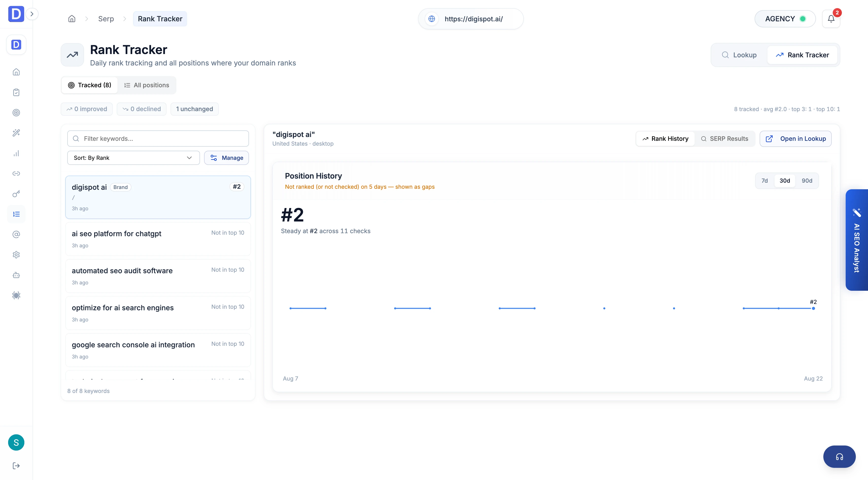Click the Aug 7 axis label
The height and width of the screenshot is (480, 868).
click(290, 378)
